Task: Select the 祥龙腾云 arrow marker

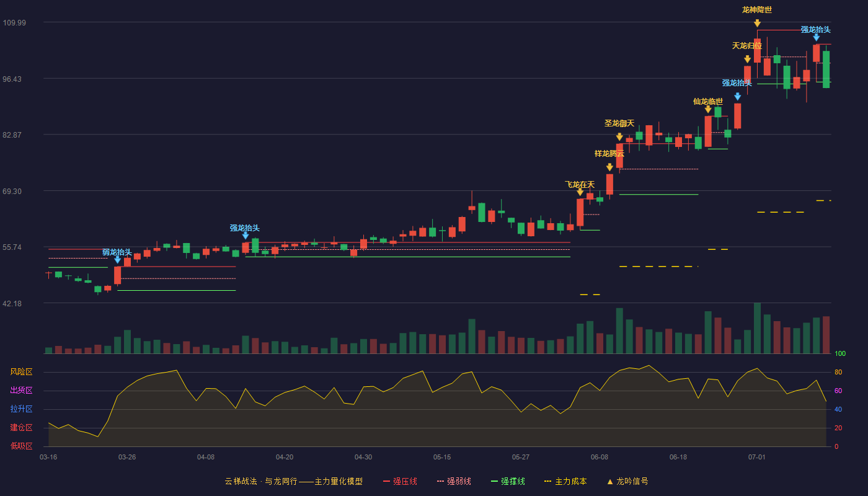Action: [609, 167]
